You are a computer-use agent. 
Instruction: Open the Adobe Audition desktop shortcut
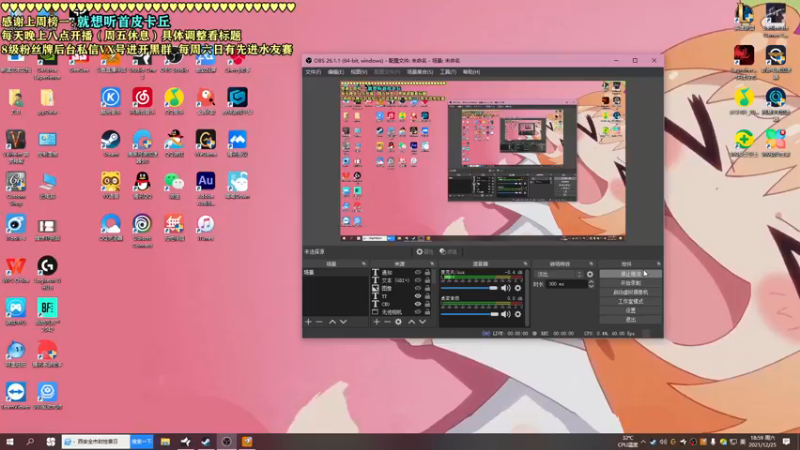point(206,188)
